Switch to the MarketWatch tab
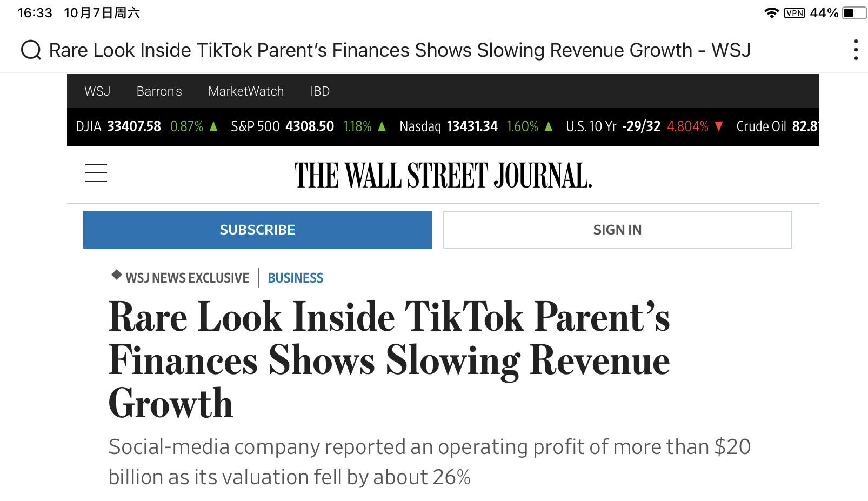Screen dimensions: 868x501 246,91
